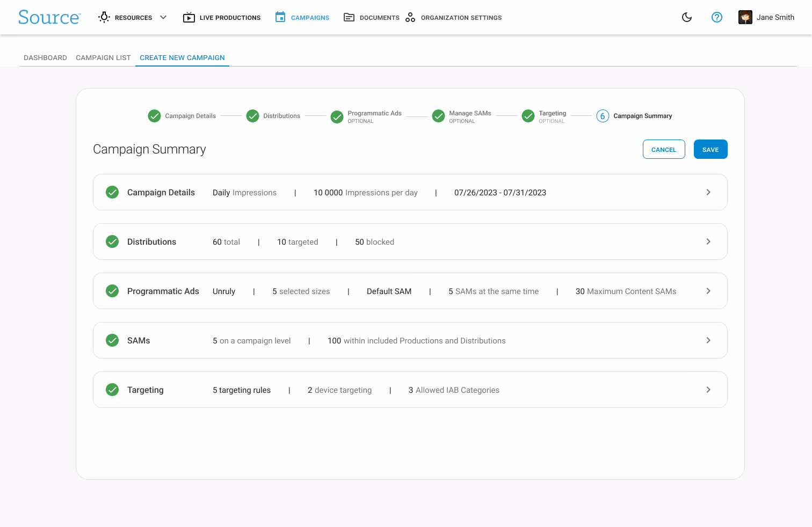Click the Cancel button
812x527 pixels.
(x=664, y=149)
